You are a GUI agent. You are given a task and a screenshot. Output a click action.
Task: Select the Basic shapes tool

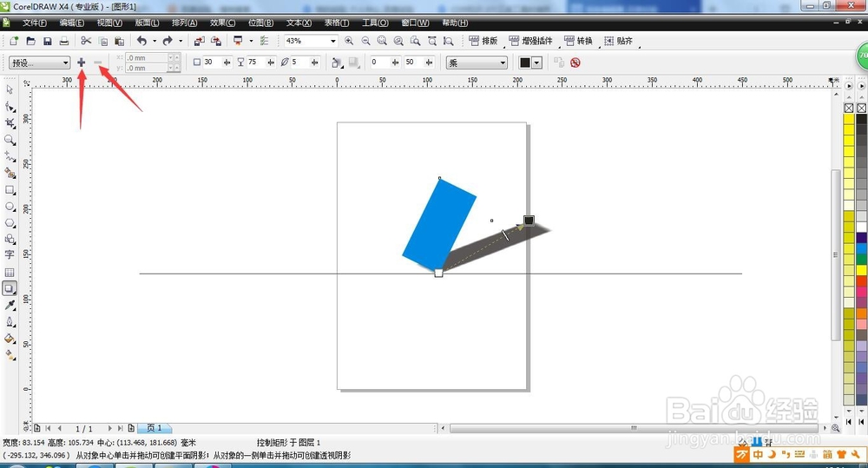tap(10, 240)
